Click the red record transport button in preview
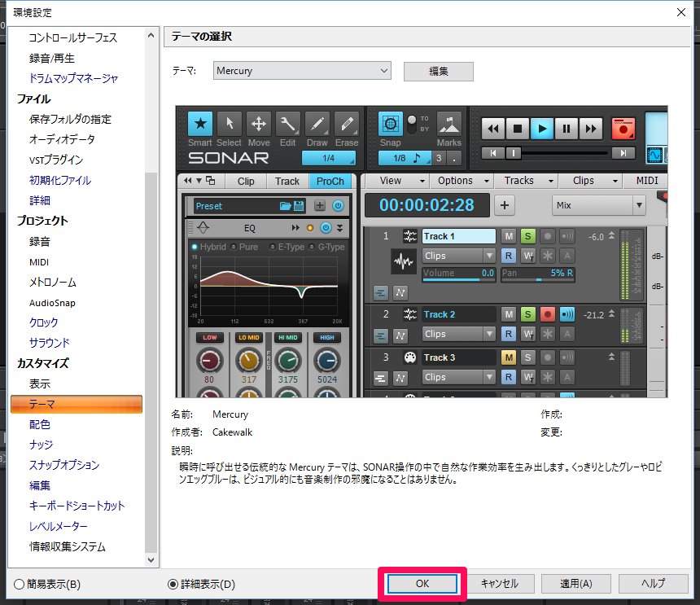 click(x=623, y=129)
